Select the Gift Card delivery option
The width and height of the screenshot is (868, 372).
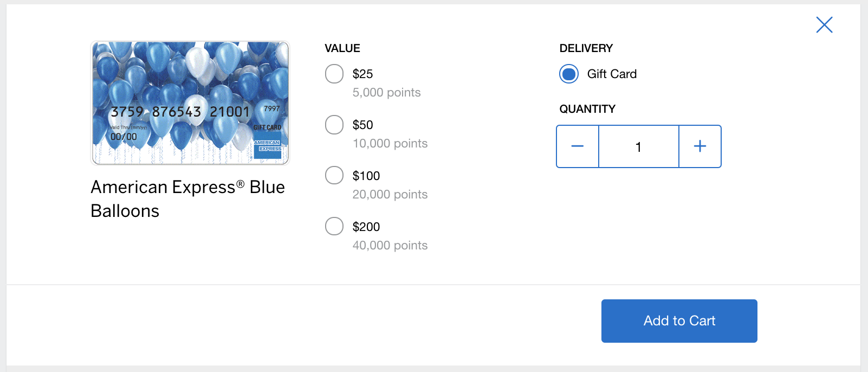[x=568, y=74]
